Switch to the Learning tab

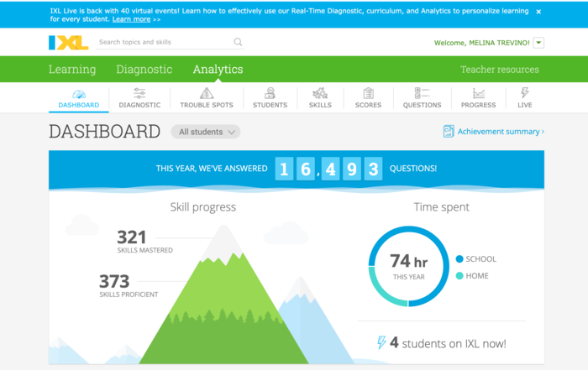(x=72, y=70)
